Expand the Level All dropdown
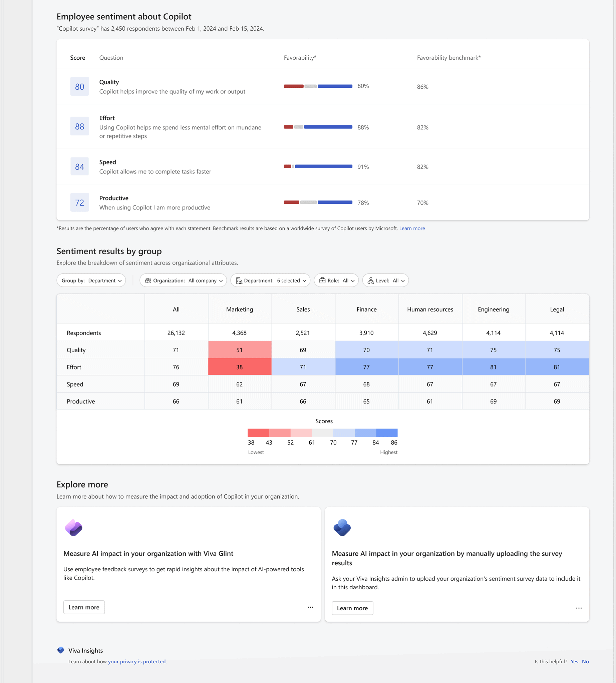Image resolution: width=616 pixels, height=683 pixels. (x=385, y=280)
